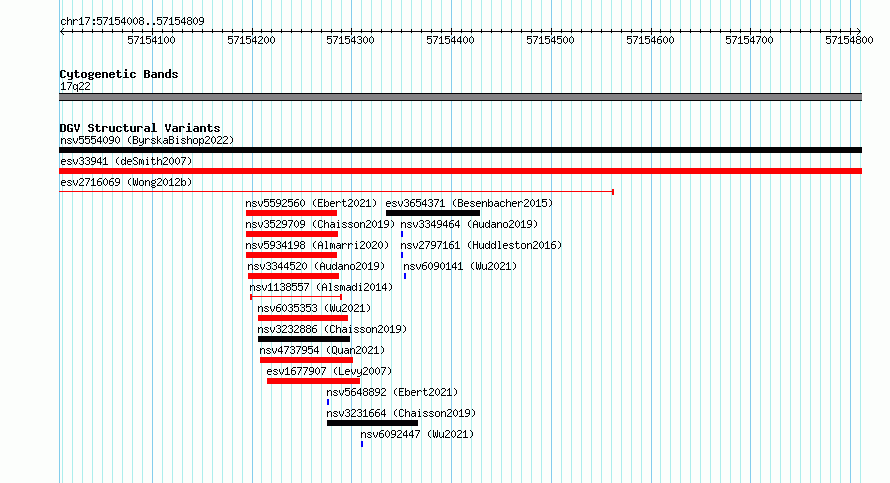The width and height of the screenshot is (890, 483).
Task: Click the blue tick under nsv3349464
Action: (402, 234)
